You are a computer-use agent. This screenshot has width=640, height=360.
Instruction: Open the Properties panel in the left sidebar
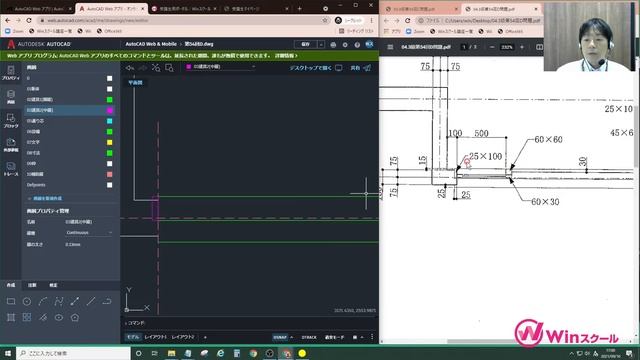tap(11, 73)
